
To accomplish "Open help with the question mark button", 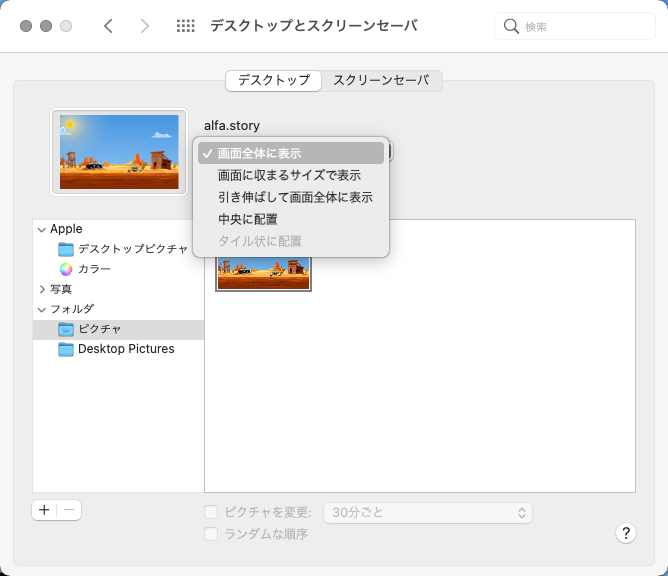I will (x=626, y=533).
